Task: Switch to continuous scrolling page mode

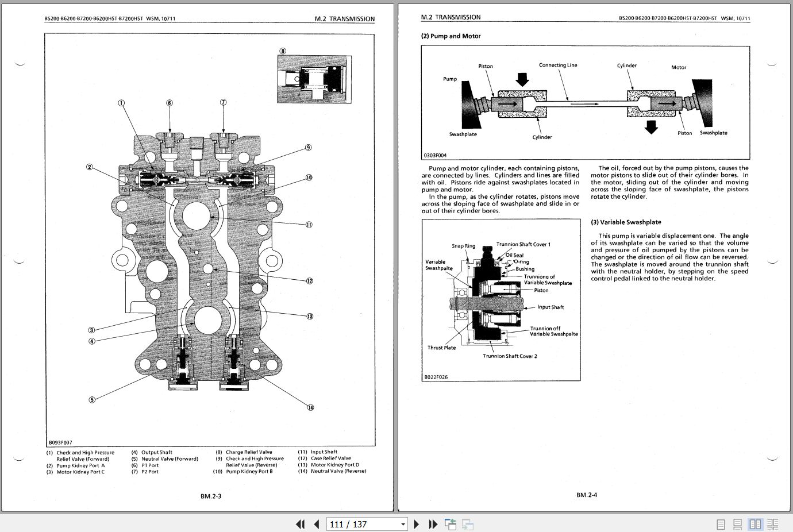Action: (x=738, y=524)
